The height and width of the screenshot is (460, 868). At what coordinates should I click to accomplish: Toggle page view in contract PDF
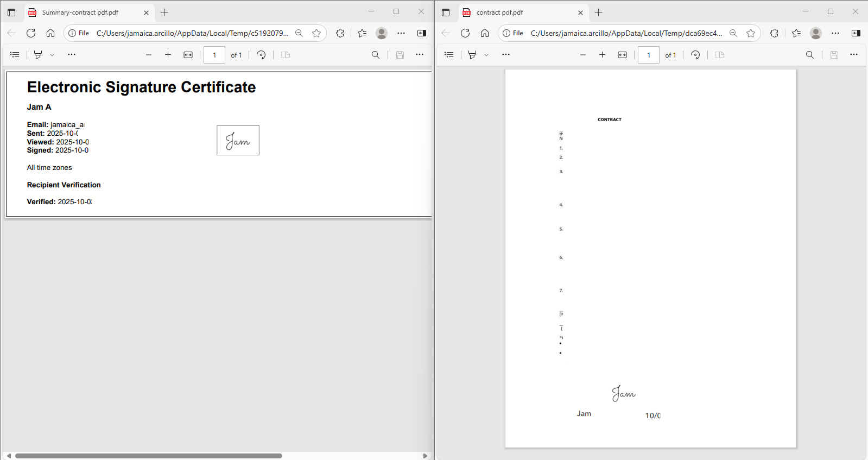pos(720,55)
